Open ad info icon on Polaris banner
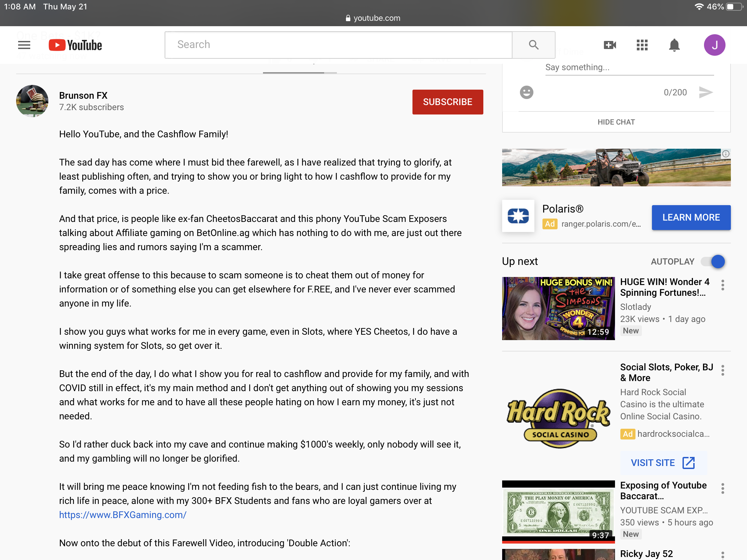Viewport: 747px width, 560px height. tap(726, 154)
